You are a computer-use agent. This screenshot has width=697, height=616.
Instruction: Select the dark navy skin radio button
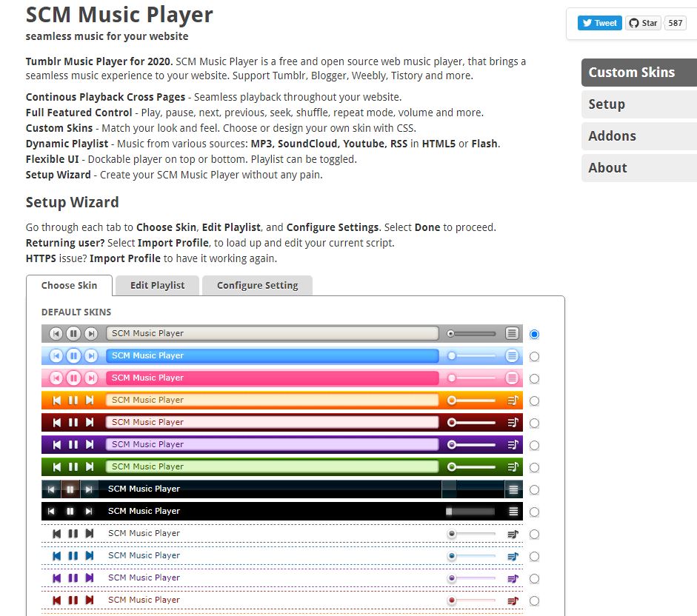coord(534,490)
